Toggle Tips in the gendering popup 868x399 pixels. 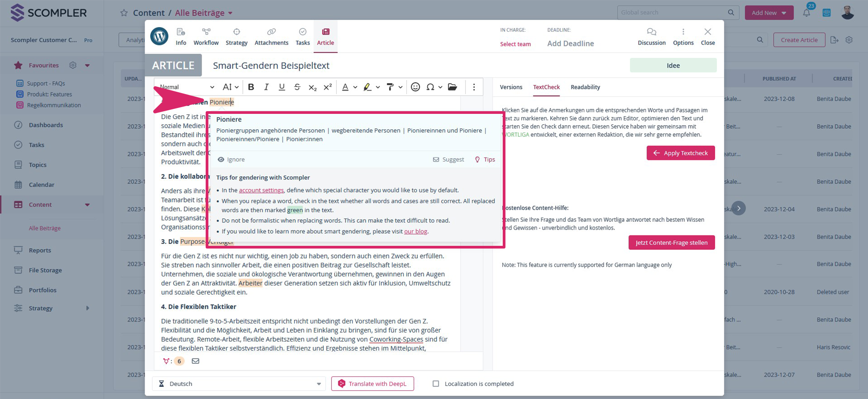(485, 160)
